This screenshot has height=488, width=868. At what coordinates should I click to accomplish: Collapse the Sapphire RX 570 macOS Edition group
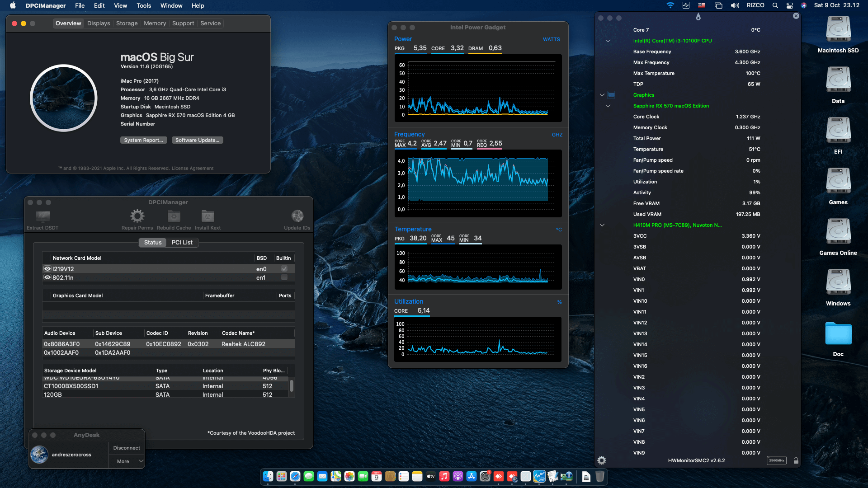click(608, 106)
